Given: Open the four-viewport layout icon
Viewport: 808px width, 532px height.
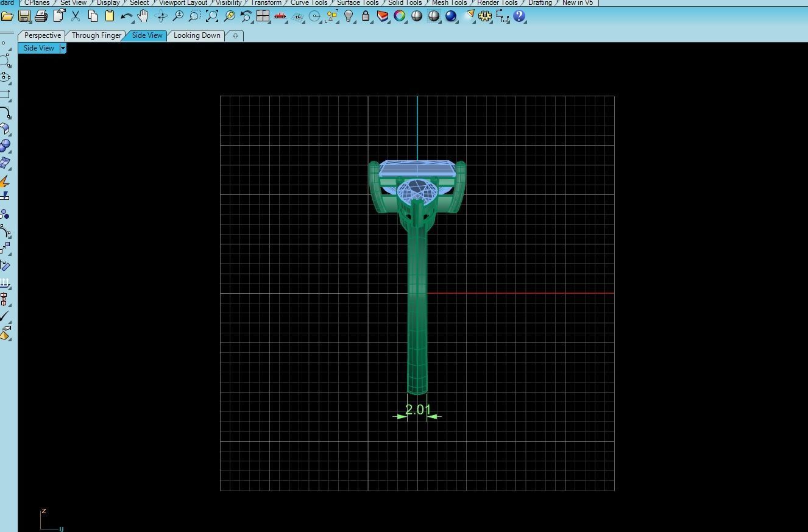Looking at the screenshot, I should point(263,16).
